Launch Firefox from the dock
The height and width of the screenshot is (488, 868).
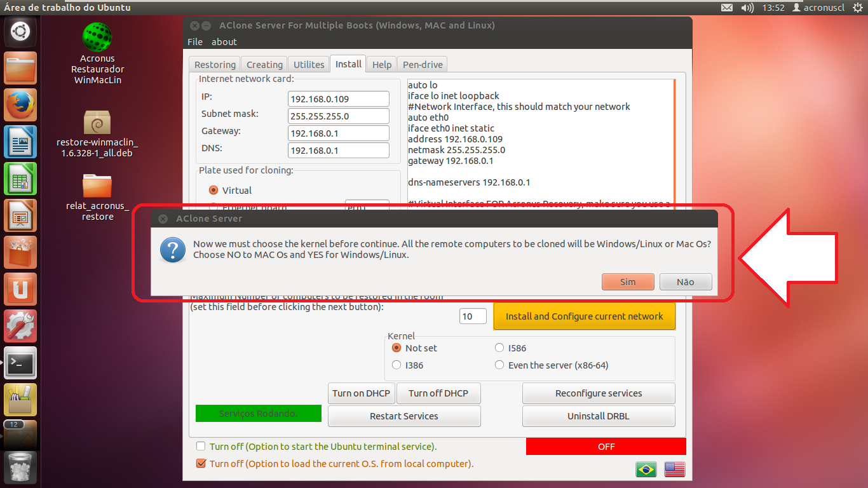[x=20, y=105]
